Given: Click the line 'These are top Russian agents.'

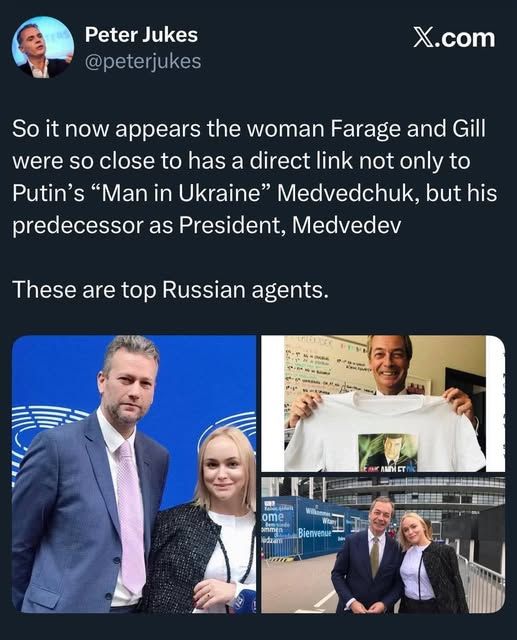Looking at the screenshot, I should pos(170,289).
